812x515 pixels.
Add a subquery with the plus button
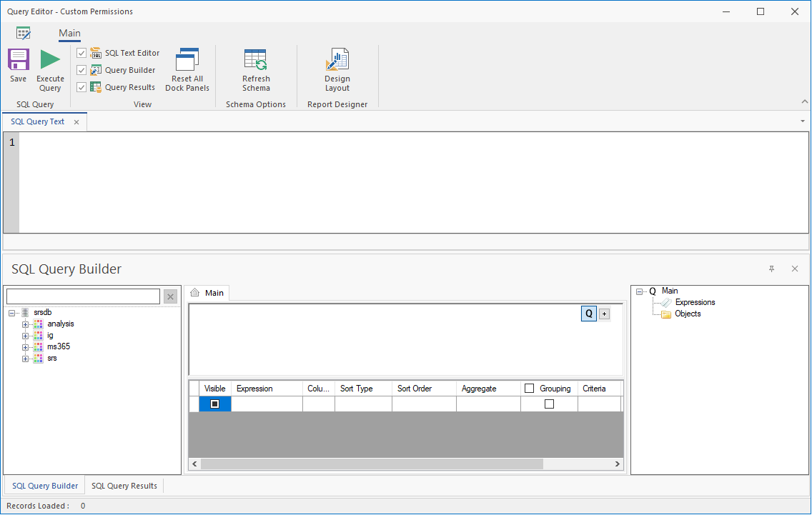(604, 314)
